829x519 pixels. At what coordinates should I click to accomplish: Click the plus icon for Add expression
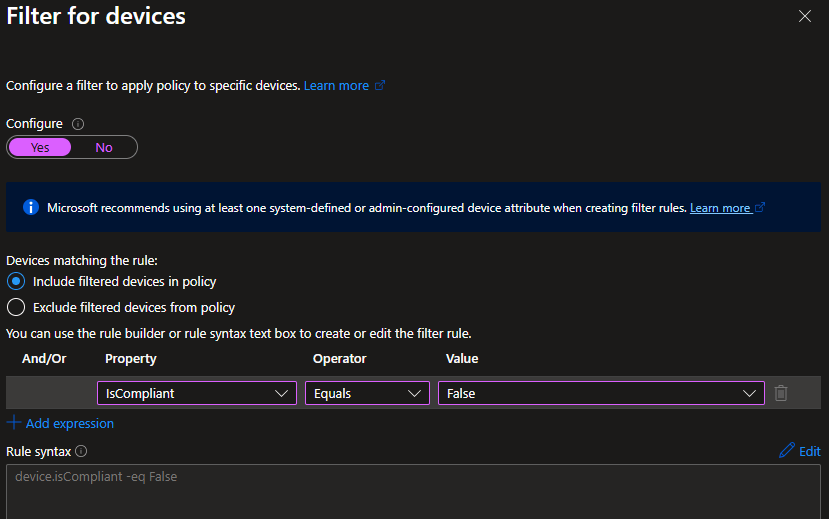pos(14,423)
